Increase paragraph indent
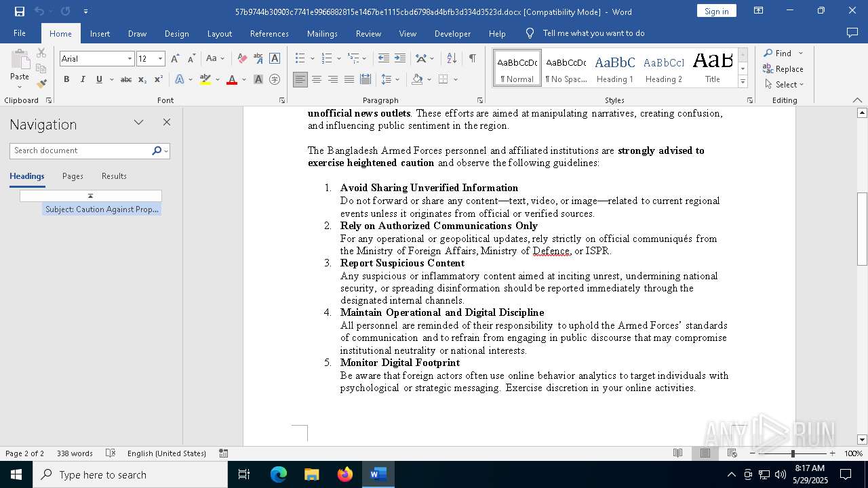 tap(400, 59)
